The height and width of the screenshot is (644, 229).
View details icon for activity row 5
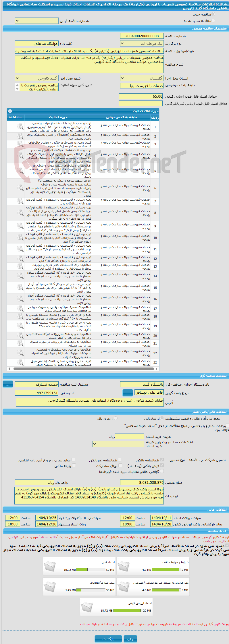pos(20,171)
